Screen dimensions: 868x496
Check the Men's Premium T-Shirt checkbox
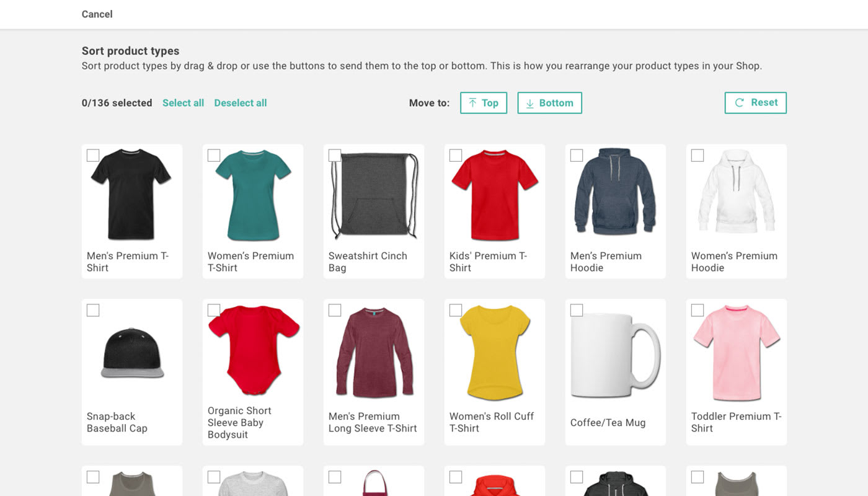click(93, 156)
